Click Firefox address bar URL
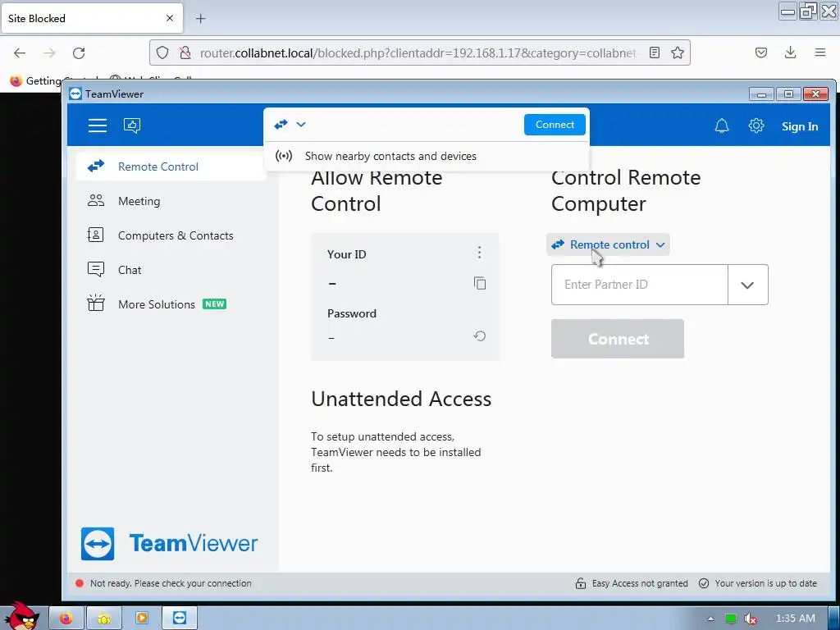840x630 pixels. 418,52
